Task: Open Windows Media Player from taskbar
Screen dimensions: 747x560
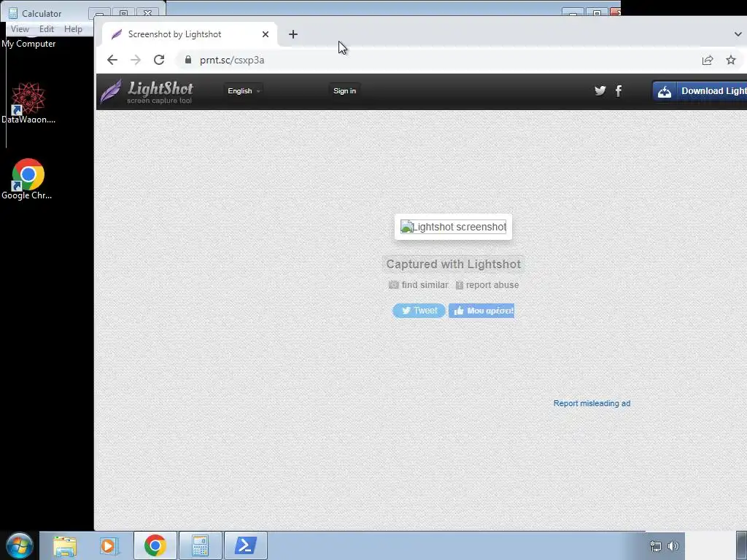Action: 109,545
